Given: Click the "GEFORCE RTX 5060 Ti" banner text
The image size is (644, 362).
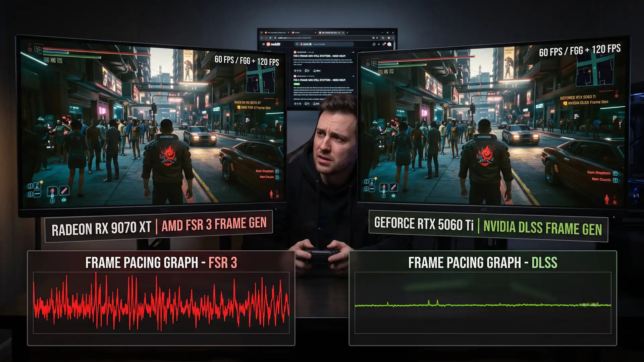Looking at the screenshot, I should coord(424,224).
